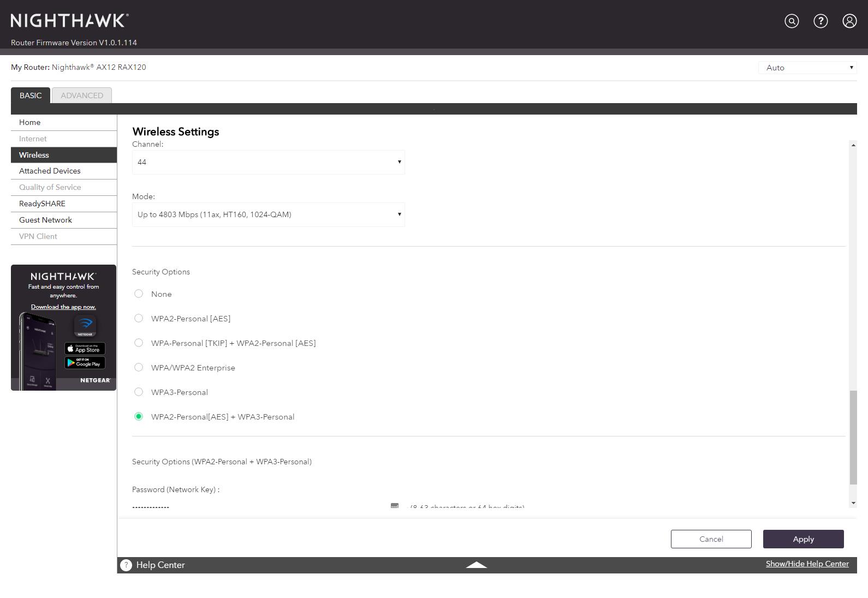Select WPA/WPA2 Enterprise radio button
The image size is (868, 598).
coord(139,368)
